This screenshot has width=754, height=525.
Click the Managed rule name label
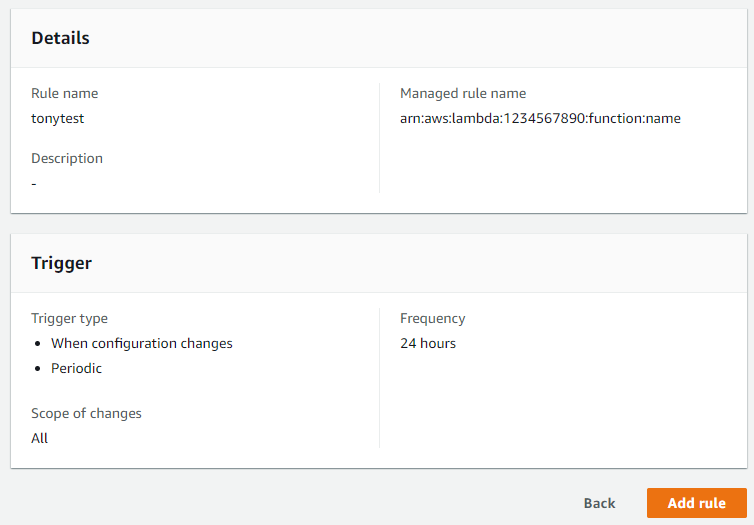463,93
